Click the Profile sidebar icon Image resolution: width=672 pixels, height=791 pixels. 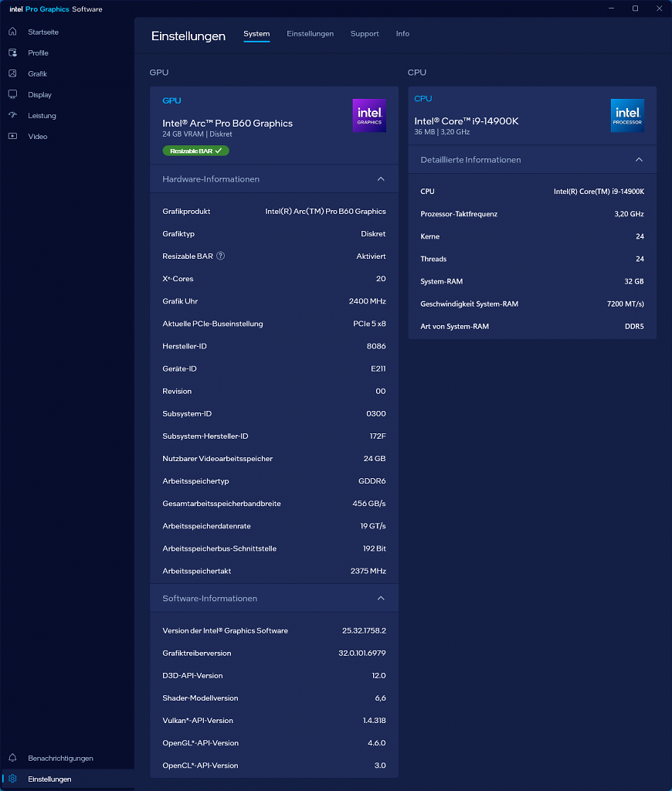(12, 53)
